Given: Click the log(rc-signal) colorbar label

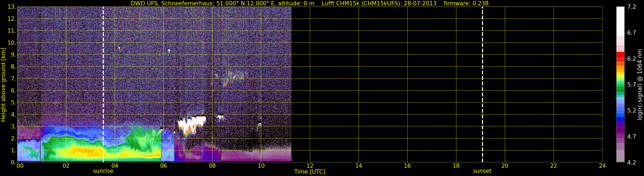Looking at the screenshot, I should point(640,85).
